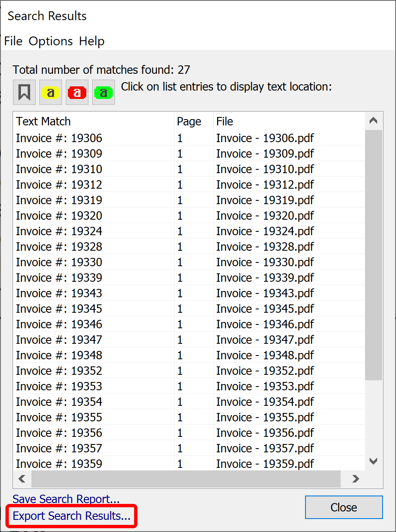The height and width of the screenshot is (532, 396).
Task: Select the bookmark marker icon
Action: tap(24, 92)
